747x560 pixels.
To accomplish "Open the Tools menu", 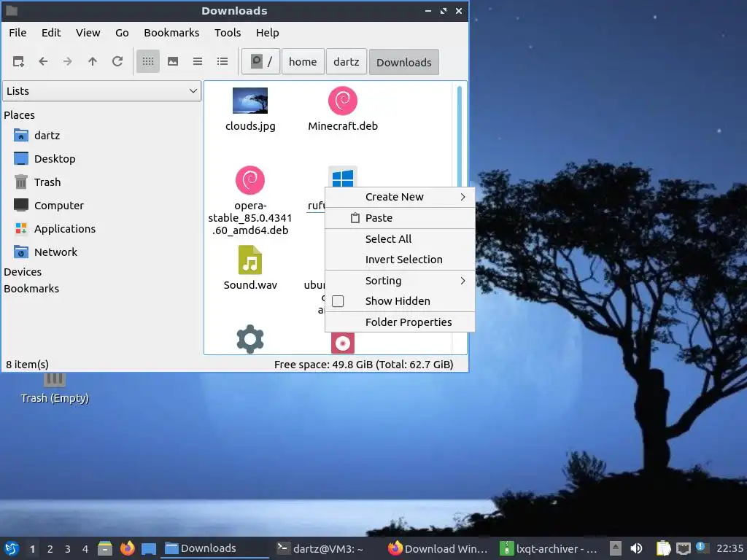I will (228, 33).
